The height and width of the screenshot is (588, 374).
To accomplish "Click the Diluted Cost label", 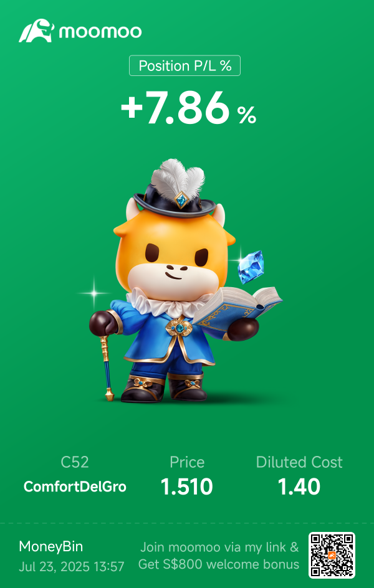I will (299, 462).
